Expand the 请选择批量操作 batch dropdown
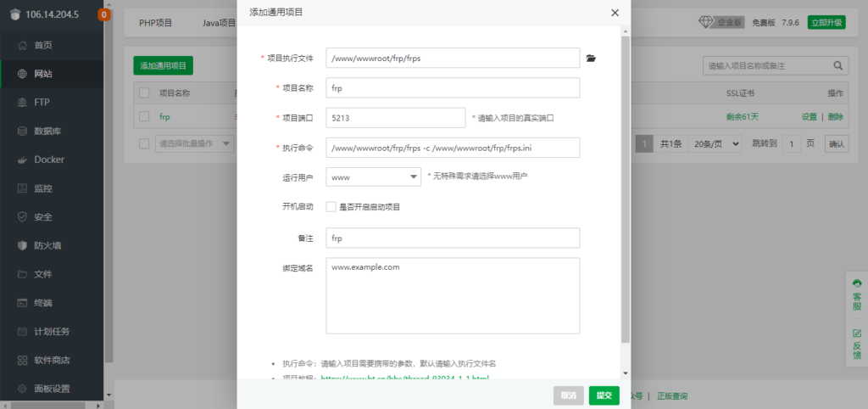The width and height of the screenshot is (868, 409). 195,144
